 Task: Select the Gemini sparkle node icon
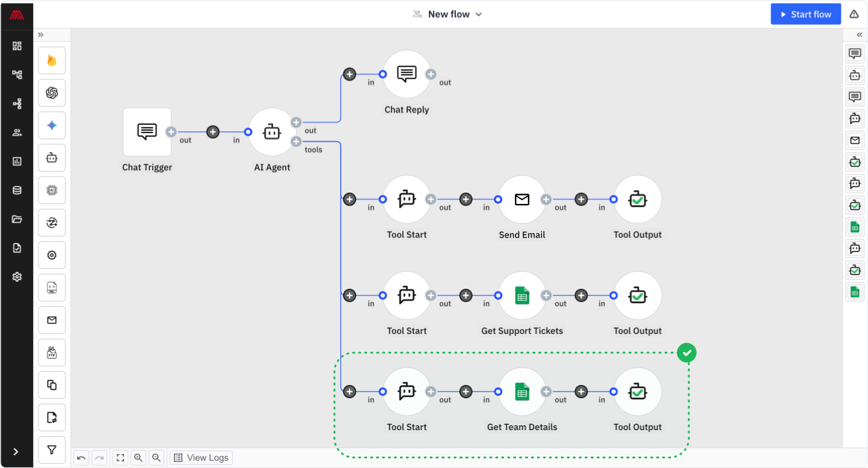pyautogui.click(x=52, y=125)
